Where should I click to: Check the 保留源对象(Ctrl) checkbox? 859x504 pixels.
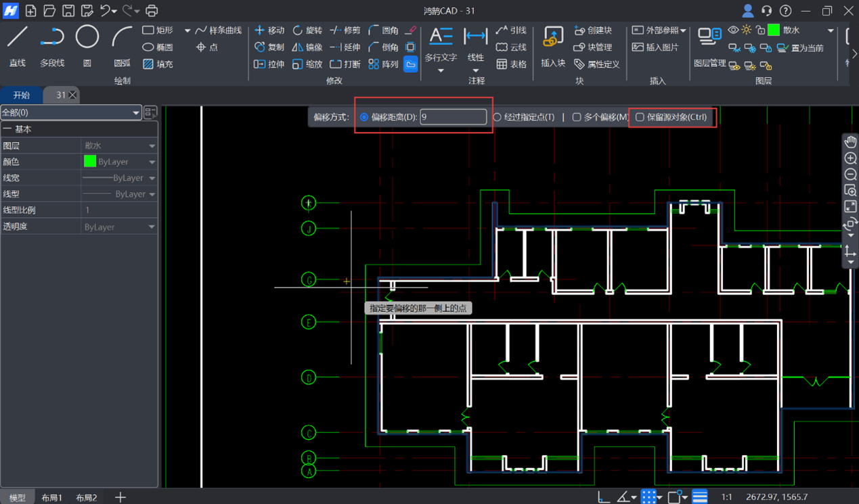tap(640, 117)
